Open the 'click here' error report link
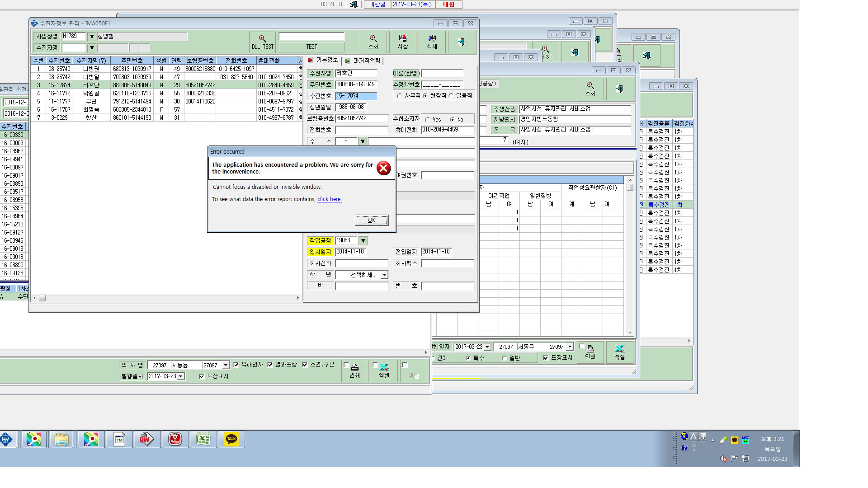The width and height of the screenshot is (868, 488). 329,199
